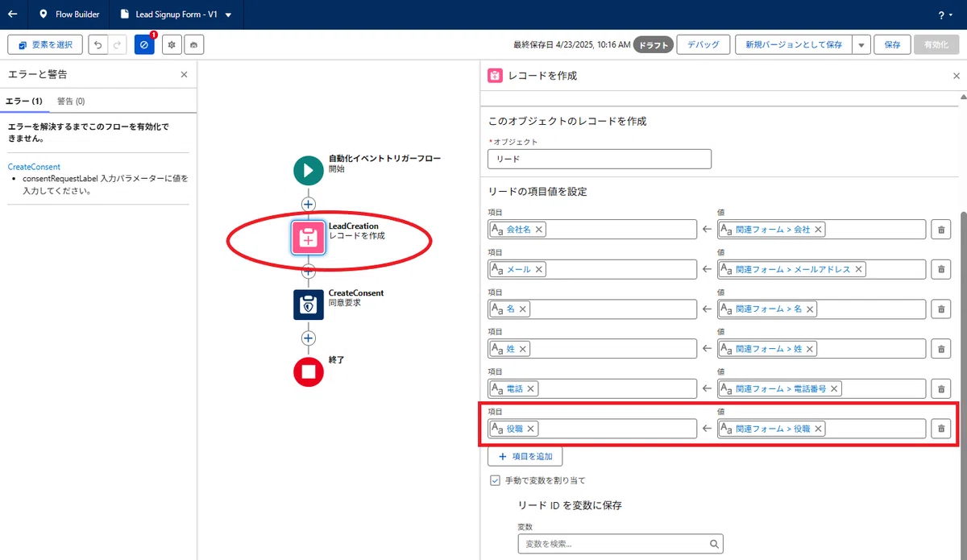Toggle the error indicator button with red badge
This screenshot has height=560, width=967.
click(144, 45)
